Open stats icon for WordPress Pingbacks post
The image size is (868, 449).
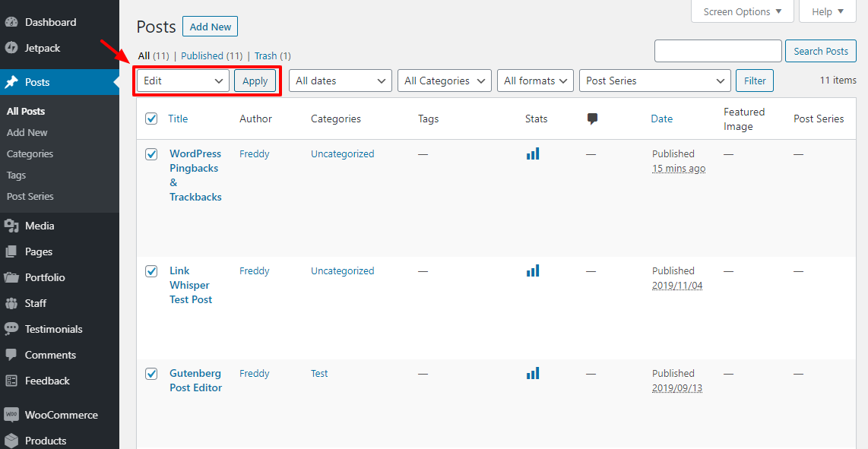point(533,154)
